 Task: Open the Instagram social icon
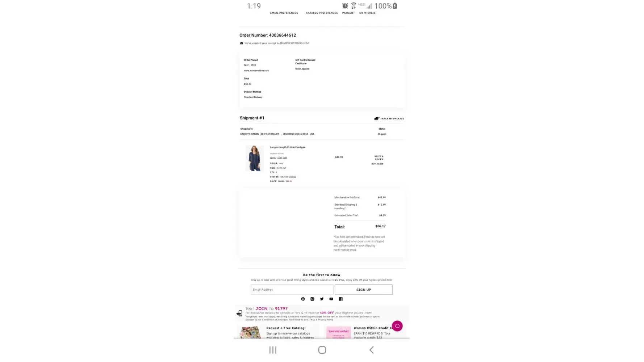pos(312,299)
